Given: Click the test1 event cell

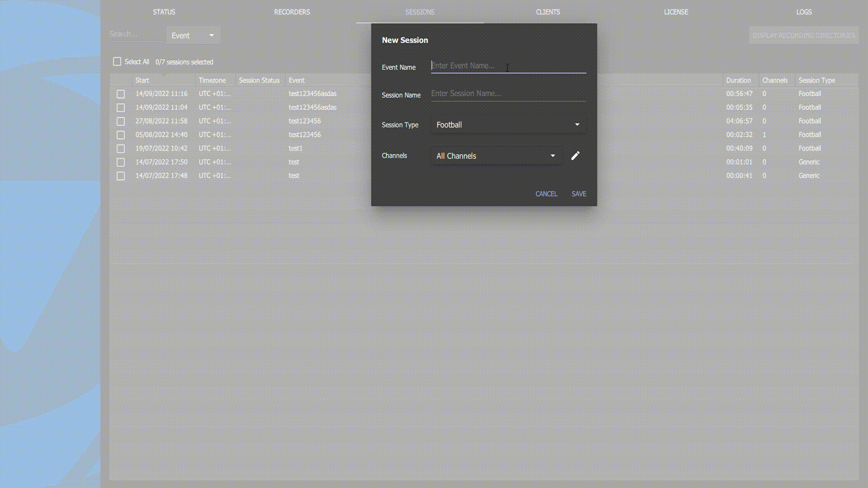Looking at the screenshot, I should [295, 148].
